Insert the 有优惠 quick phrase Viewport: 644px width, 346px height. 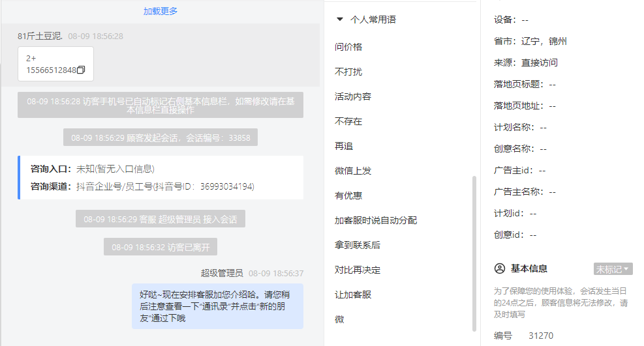coord(348,195)
